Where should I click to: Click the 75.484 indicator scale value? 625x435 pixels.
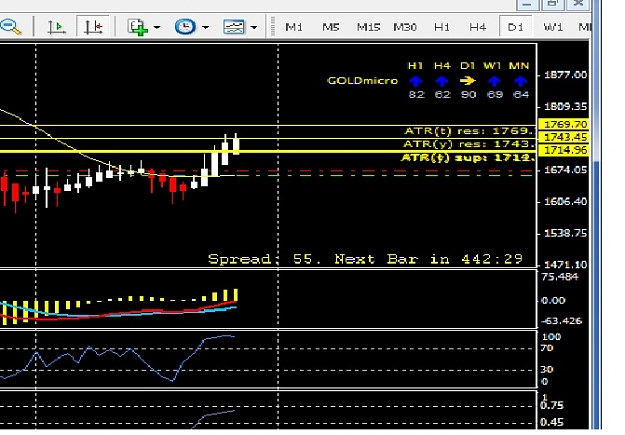(x=560, y=277)
